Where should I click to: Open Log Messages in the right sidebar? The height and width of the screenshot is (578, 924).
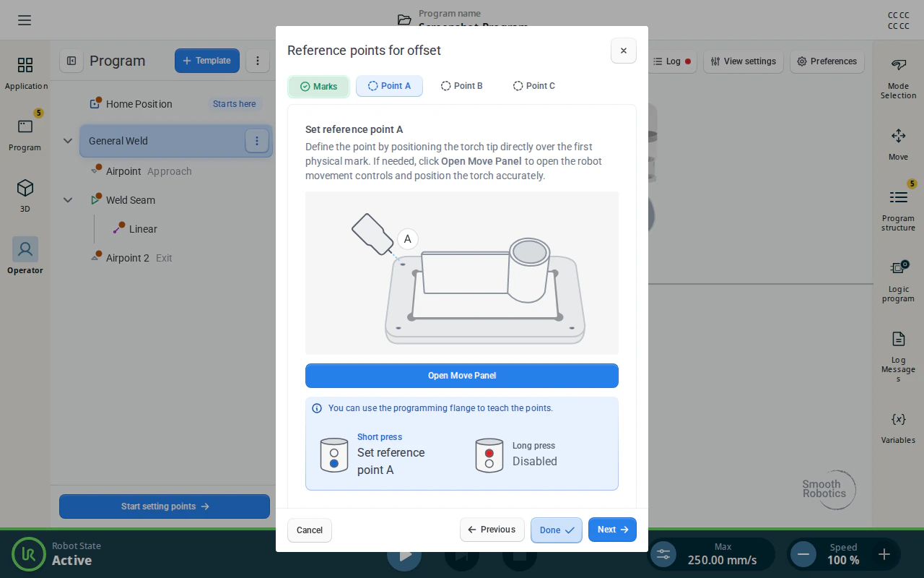tap(898, 356)
